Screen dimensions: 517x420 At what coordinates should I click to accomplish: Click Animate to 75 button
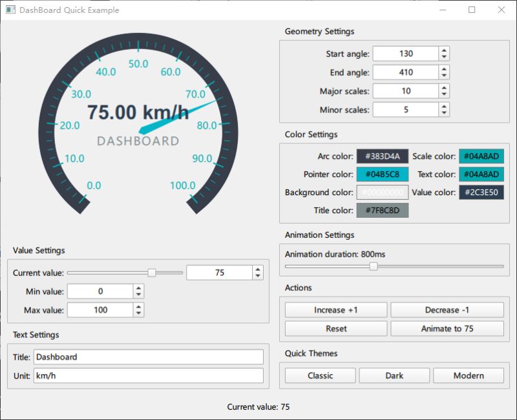(x=447, y=329)
